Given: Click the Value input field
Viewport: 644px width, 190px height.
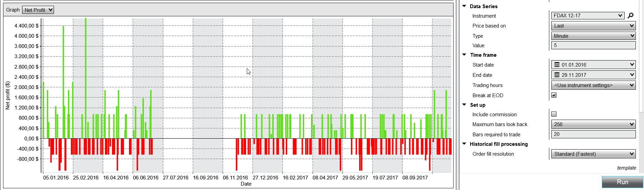Looking at the screenshot, I should pyautogui.click(x=593, y=45).
